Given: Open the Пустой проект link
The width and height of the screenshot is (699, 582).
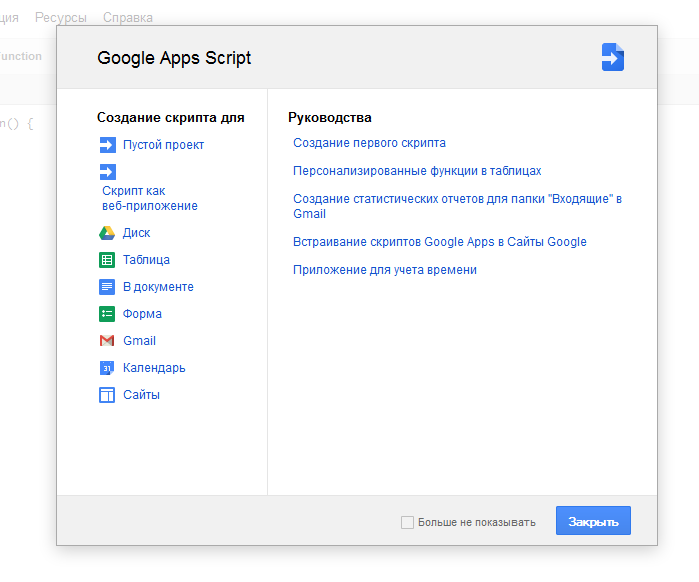Looking at the screenshot, I should point(163,145).
